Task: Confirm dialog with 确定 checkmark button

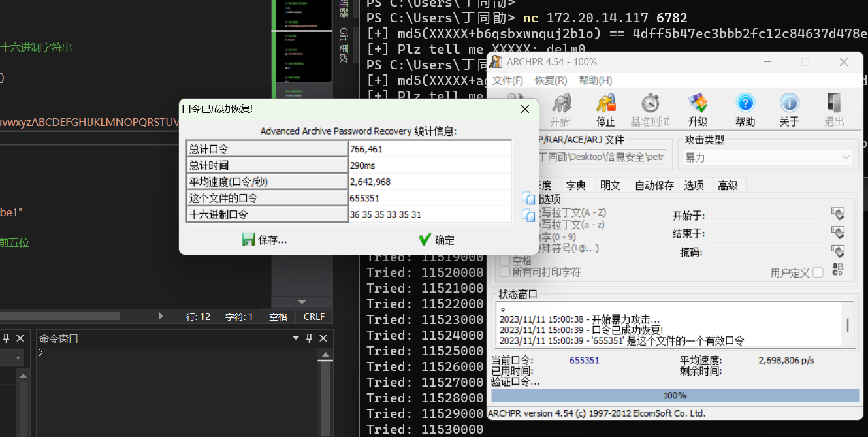Action: point(436,240)
